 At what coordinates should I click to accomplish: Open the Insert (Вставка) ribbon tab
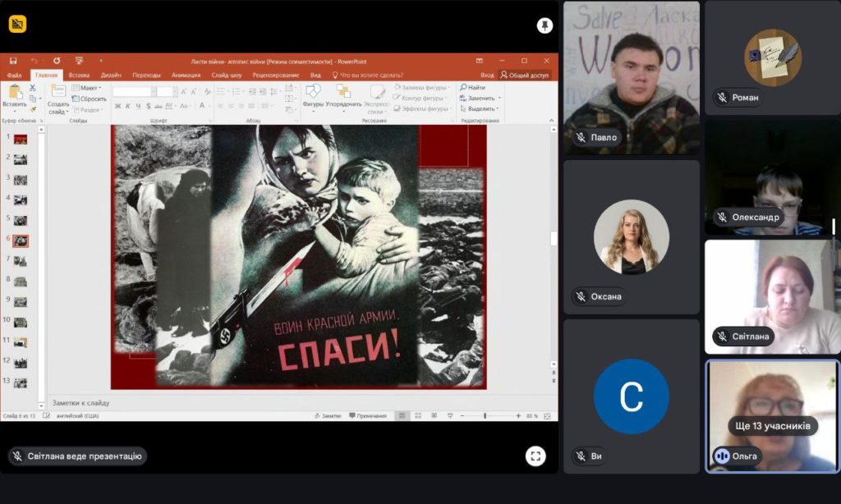click(80, 75)
